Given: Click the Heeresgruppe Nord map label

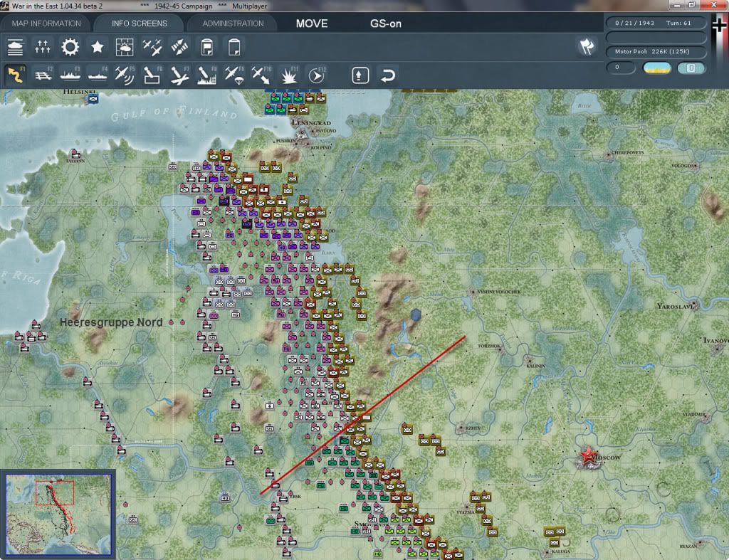Looking at the screenshot, I should (x=111, y=322).
